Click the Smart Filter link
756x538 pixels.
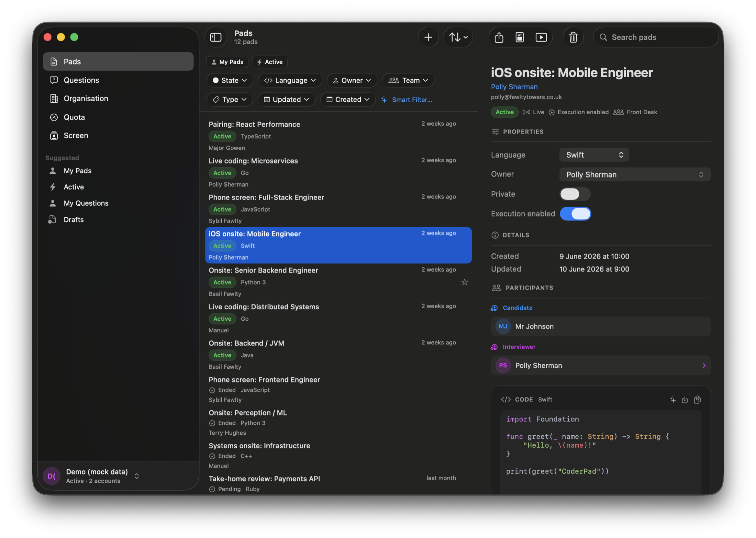click(x=407, y=100)
